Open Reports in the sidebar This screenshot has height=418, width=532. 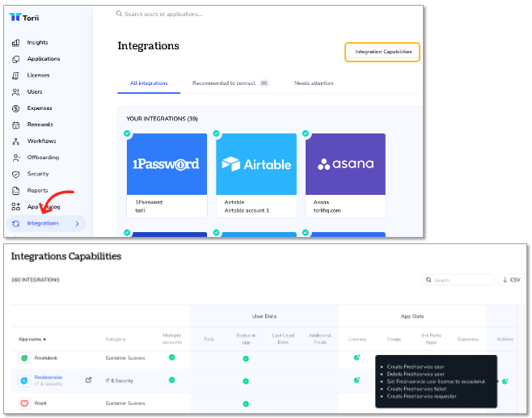coord(37,190)
